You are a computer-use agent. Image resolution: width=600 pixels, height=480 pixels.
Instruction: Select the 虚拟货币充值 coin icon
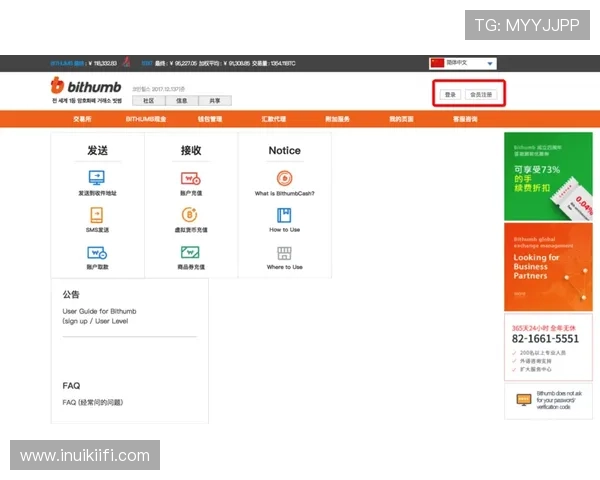[191, 215]
